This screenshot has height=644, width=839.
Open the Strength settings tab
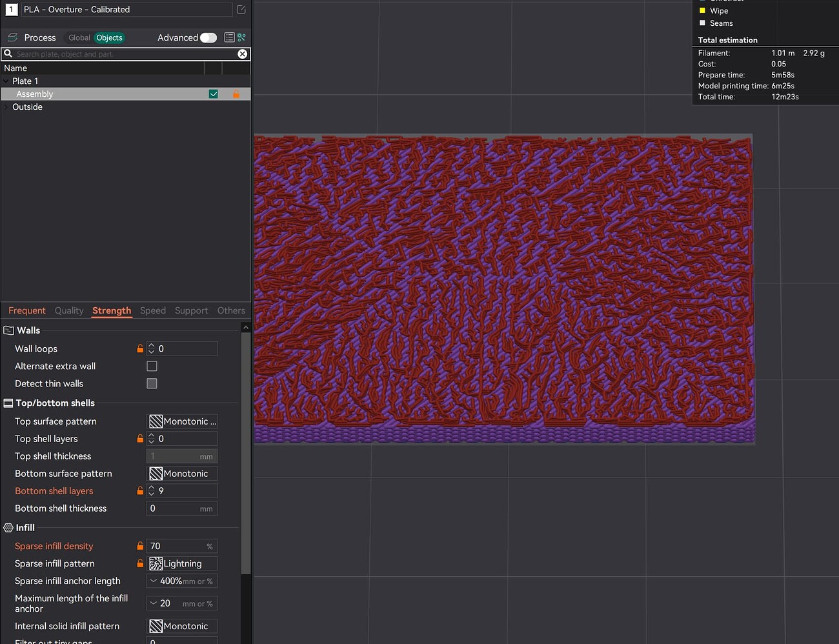click(112, 310)
